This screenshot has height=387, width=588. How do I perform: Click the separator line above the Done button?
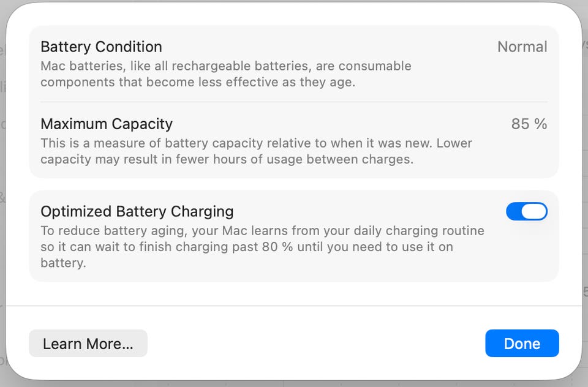click(294, 306)
